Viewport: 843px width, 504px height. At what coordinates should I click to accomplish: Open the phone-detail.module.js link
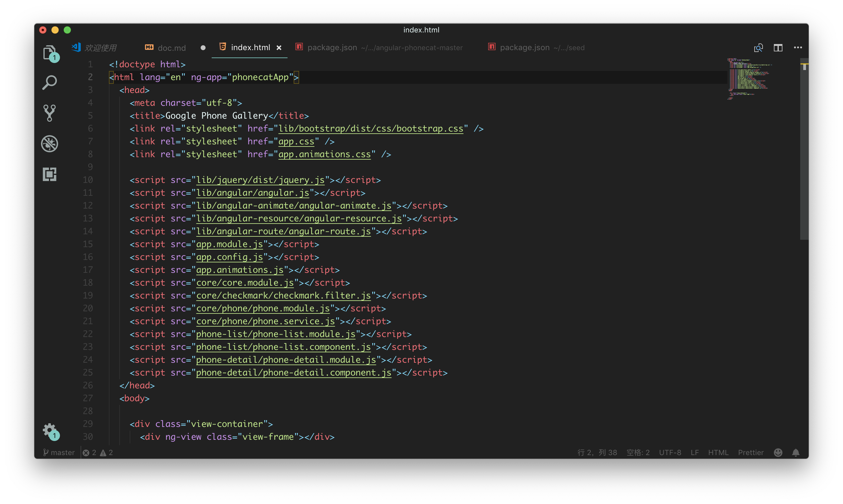(286, 360)
